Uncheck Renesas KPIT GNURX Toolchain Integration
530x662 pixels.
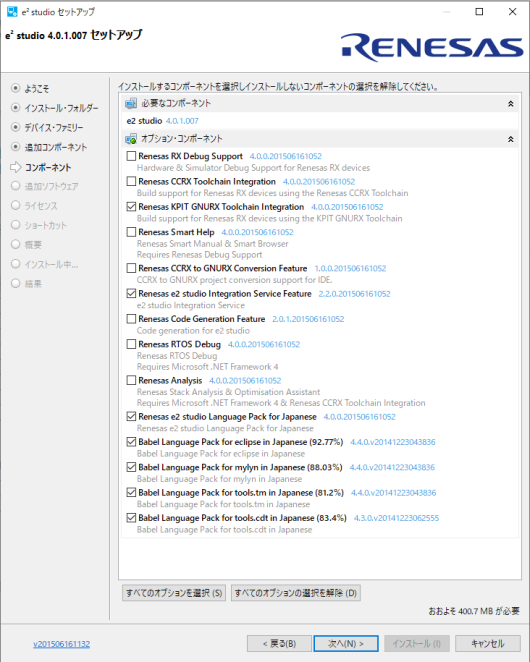(x=131, y=207)
